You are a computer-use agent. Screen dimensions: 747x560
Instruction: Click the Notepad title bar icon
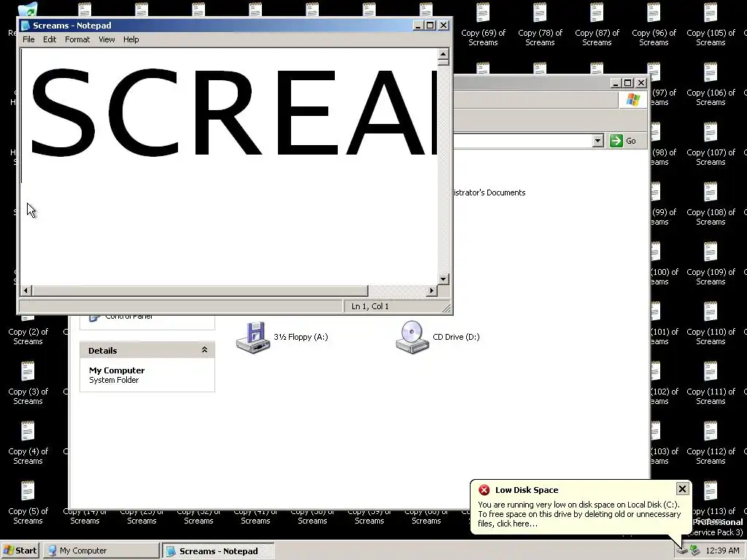coord(26,26)
